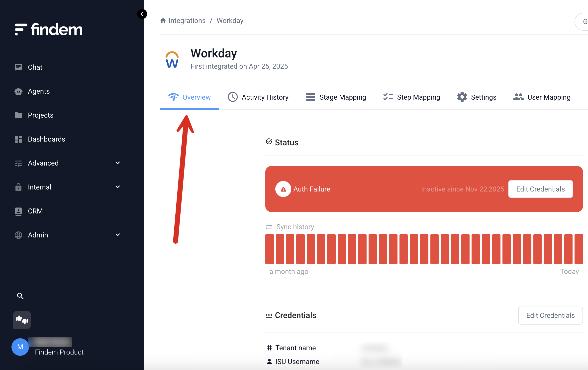Open Dashboards in the sidebar

[47, 139]
